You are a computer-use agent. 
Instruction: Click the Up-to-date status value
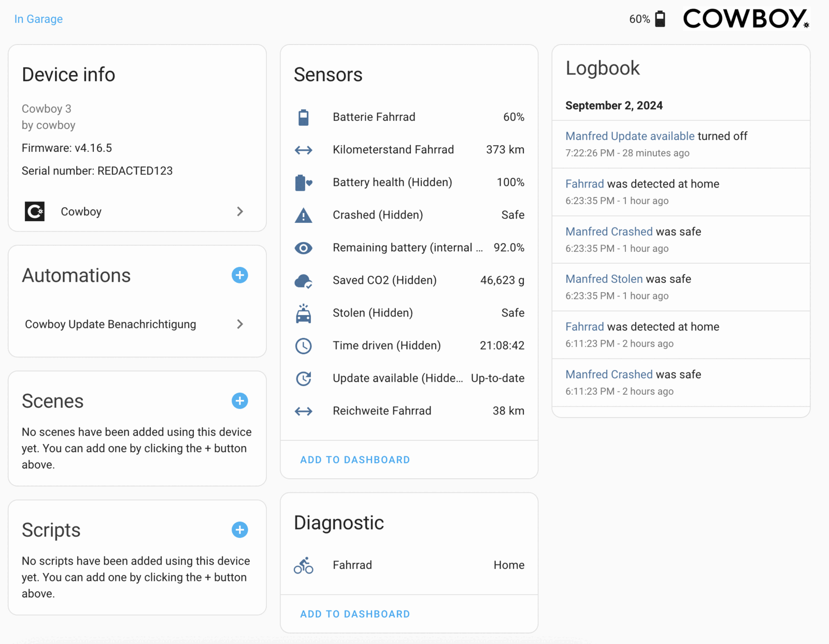(497, 378)
